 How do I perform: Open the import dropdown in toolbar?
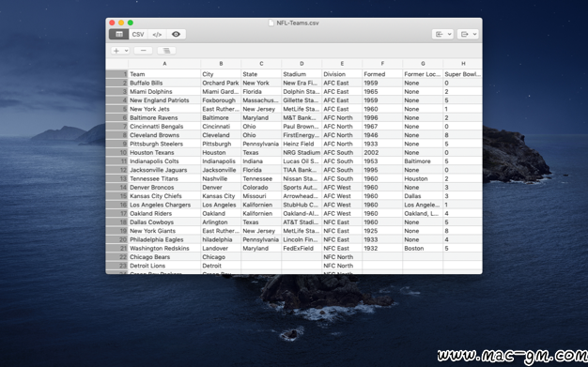point(442,34)
